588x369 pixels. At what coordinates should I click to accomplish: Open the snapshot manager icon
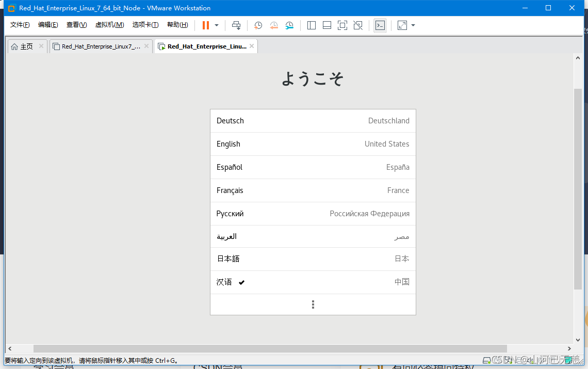(289, 25)
